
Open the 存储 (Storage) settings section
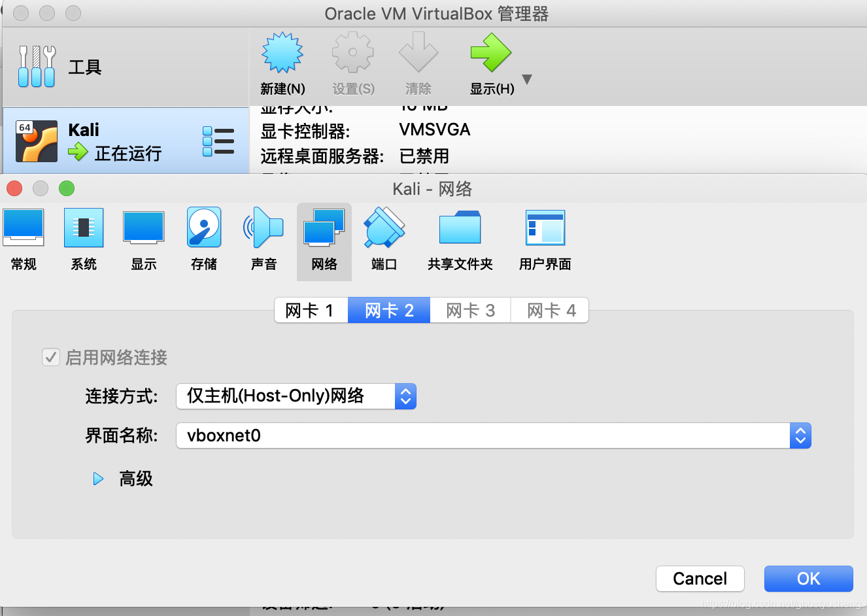[204, 239]
